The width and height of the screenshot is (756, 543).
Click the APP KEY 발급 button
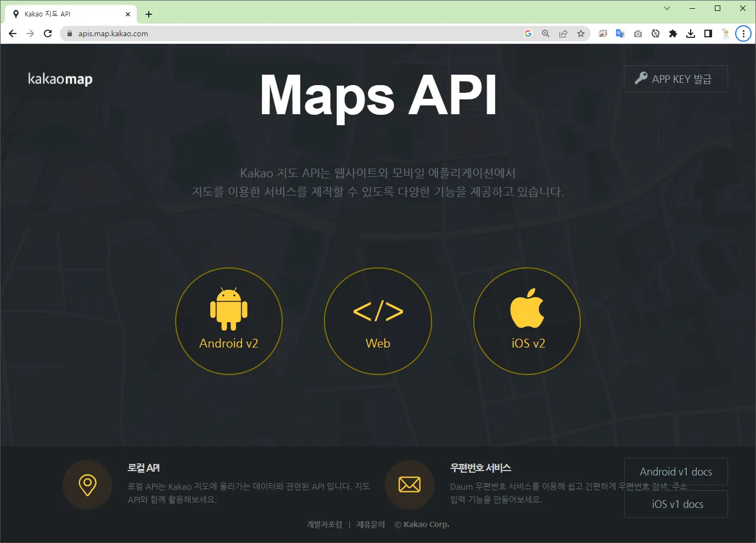(676, 79)
